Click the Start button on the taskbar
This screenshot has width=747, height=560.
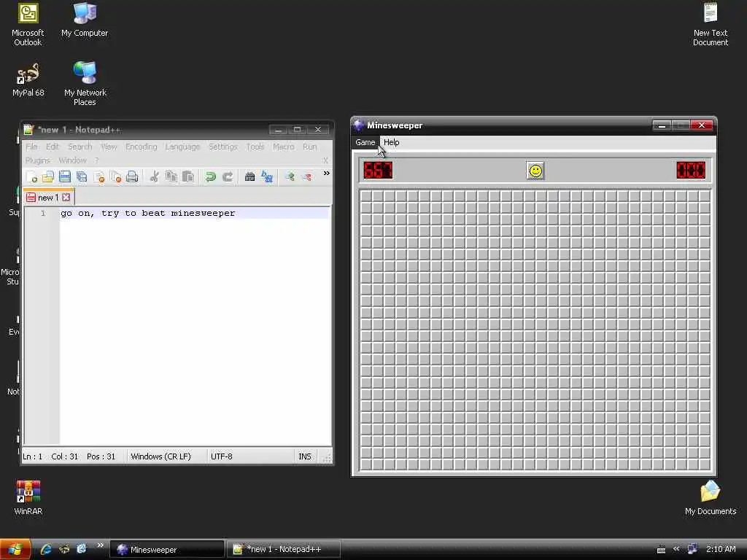click(15, 550)
